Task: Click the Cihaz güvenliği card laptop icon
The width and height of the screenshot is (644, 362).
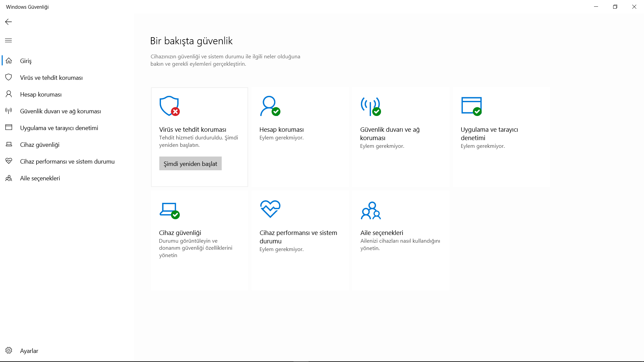Action: coord(169,211)
